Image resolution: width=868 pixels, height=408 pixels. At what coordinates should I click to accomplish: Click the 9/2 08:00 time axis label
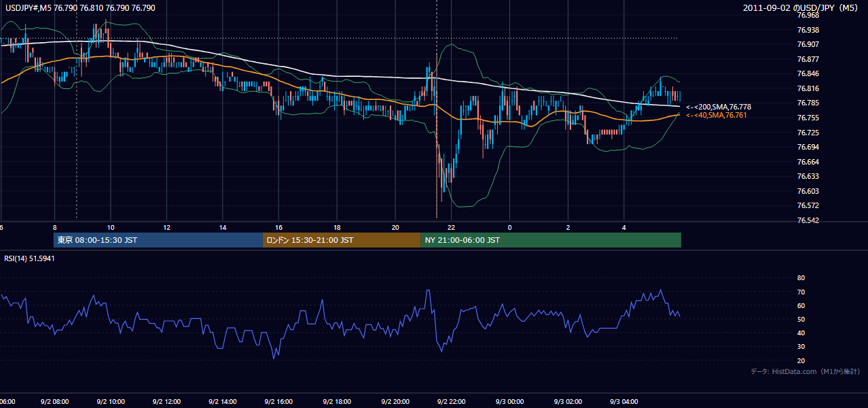click(54, 402)
